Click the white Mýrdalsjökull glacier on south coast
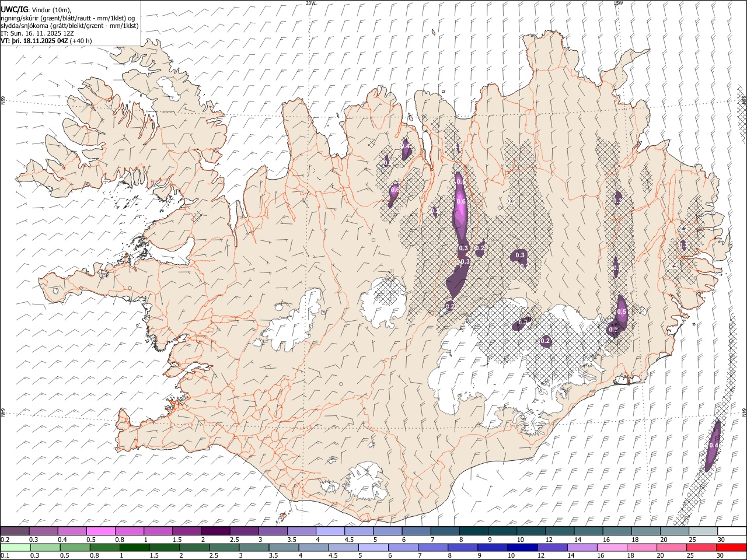The height and width of the screenshot is (560, 747). coord(366,482)
